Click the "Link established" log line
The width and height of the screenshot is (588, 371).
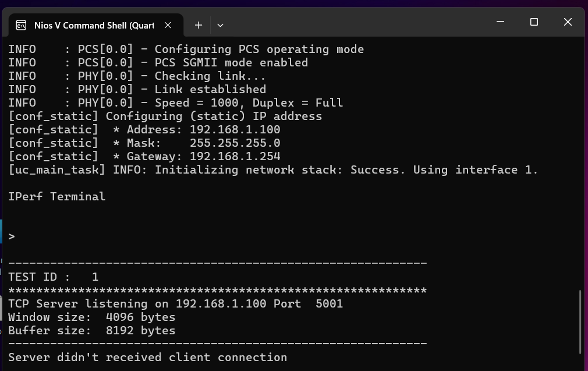pyautogui.click(x=137, y=89)
